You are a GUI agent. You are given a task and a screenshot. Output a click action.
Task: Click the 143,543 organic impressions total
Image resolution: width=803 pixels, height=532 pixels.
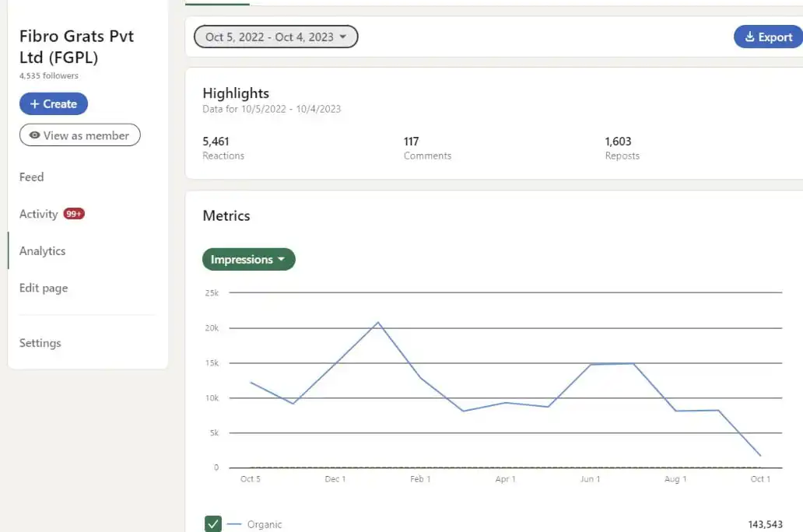[765, 524]
